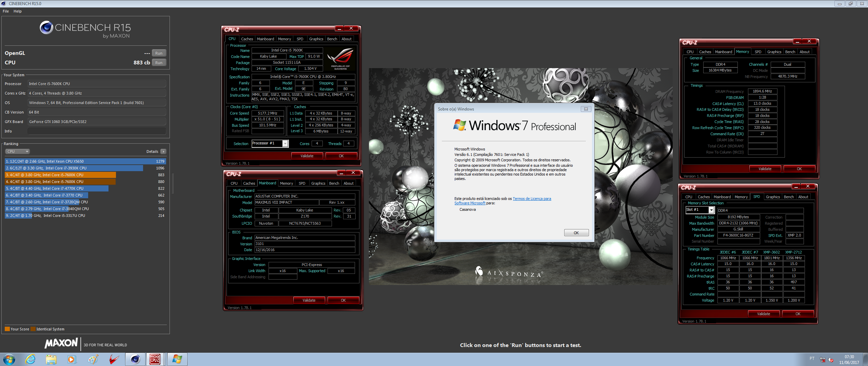Open Bench tab in the CPU-Z processor window
Image resolution: width=868 pixels, height=366 pixels.
point(332,39)
